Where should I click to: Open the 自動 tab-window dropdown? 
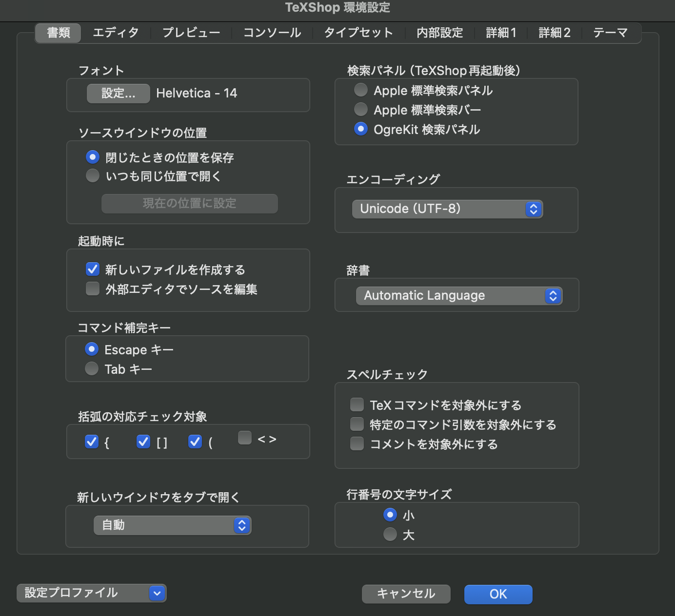172,525
